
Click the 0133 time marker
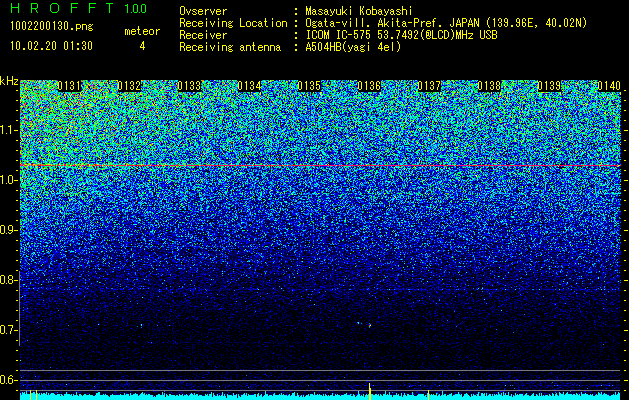189,86
